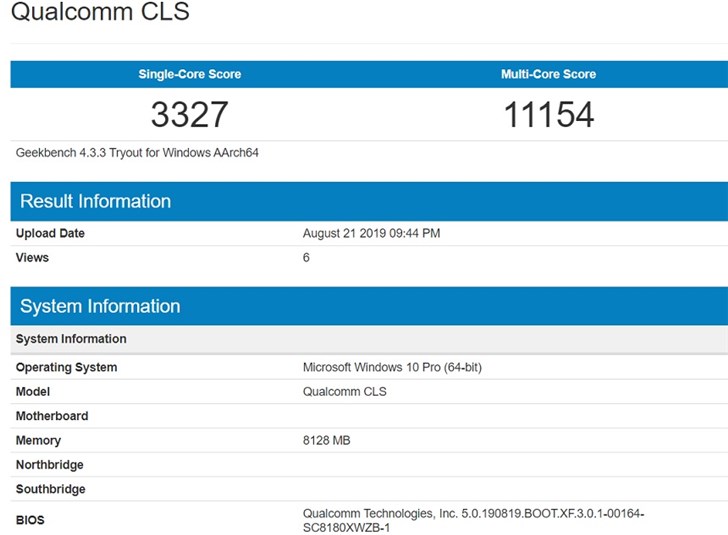Select the Northbridge row label
The image size is (728, 535).
tap(50, 465)
